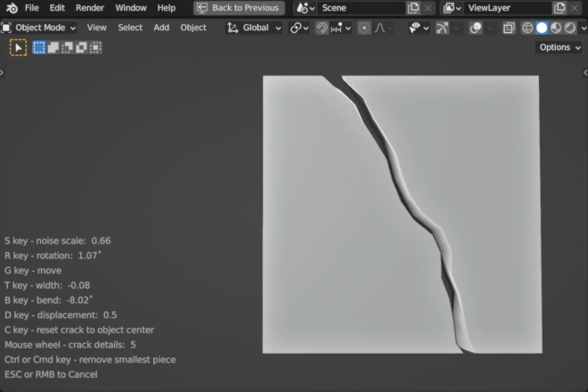Set selection mode to extend
The height and width of the screenshot is (392, 588).
click(53, 47)
